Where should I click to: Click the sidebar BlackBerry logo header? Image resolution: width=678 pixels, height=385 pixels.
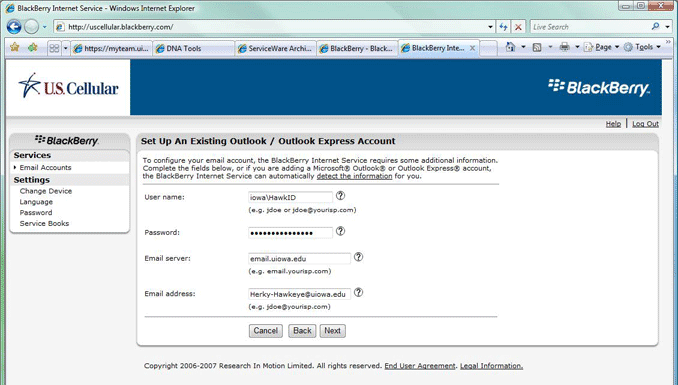pyautogui.click(x=67, y=140)
